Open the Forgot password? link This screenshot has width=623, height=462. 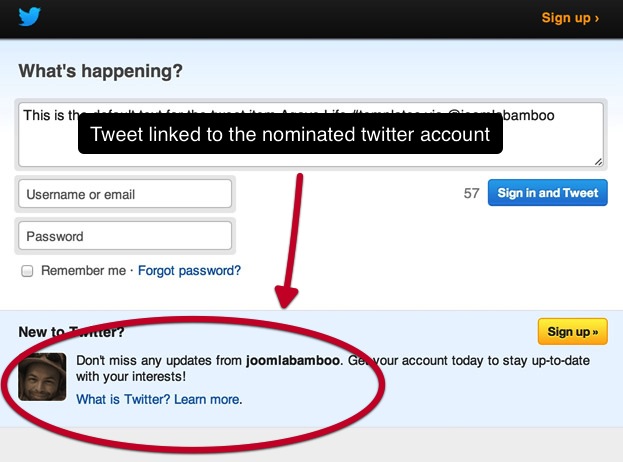pos(189,271)
